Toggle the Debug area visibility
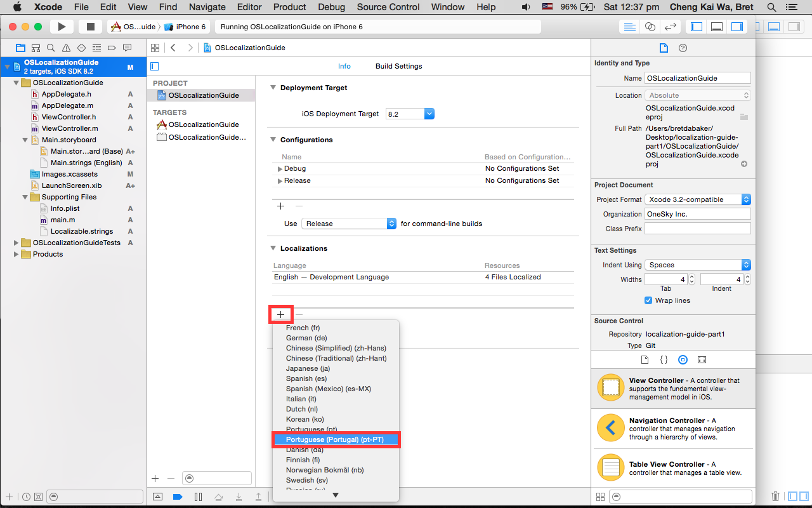The image size is (812, 508). point(717,27)
